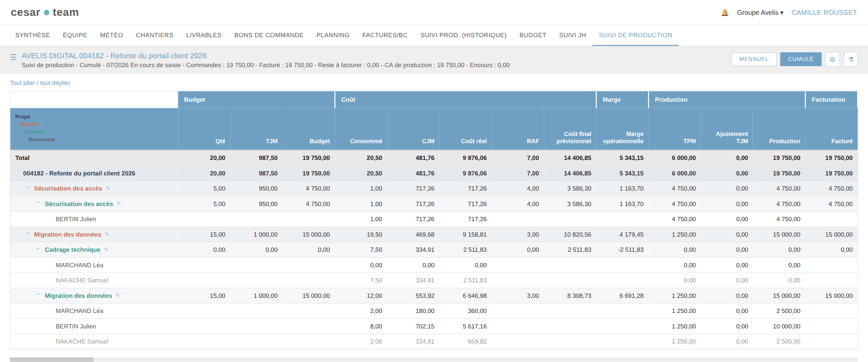Click the flask icon button

pos(851,59)
